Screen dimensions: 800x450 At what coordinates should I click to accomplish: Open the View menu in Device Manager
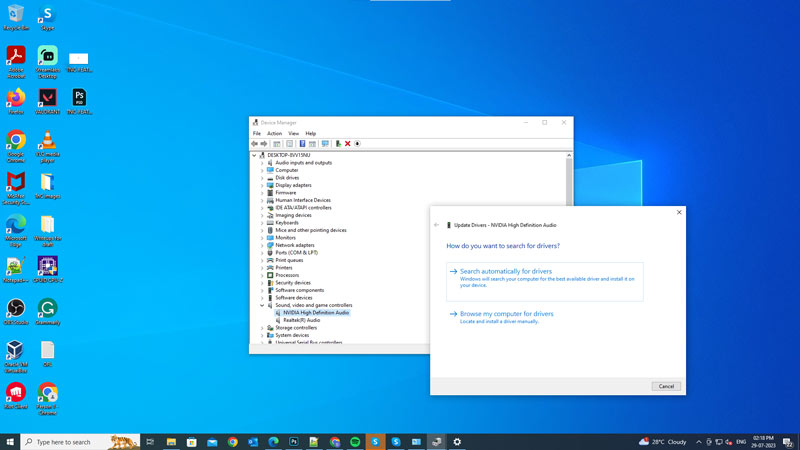click(293, 134)
